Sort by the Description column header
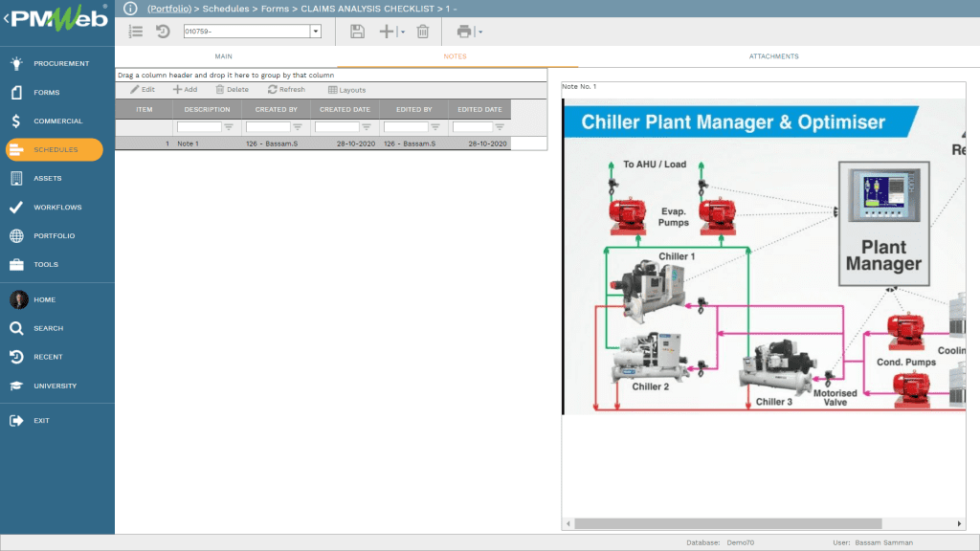The width and height of the screenshot is (980, 551). point(207,109)
